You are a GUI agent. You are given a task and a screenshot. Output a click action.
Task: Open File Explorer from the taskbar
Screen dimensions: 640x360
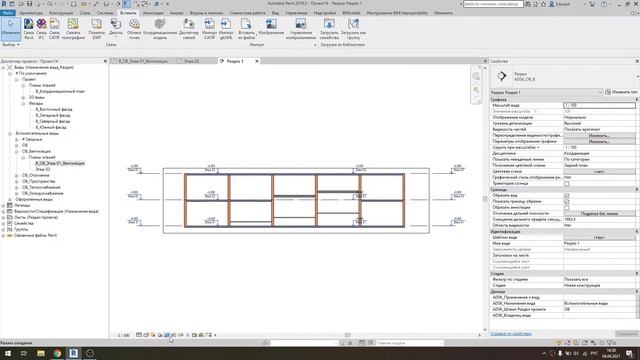41,353
